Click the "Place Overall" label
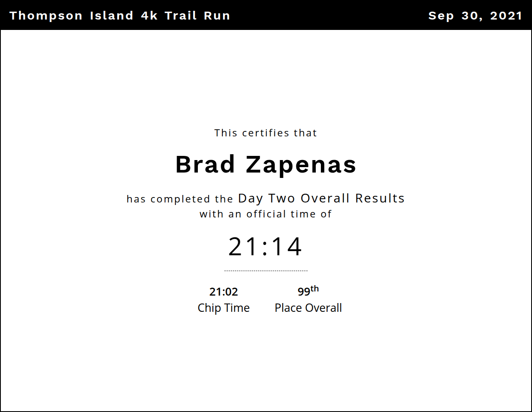532x412 pixels. pos(308,308)
